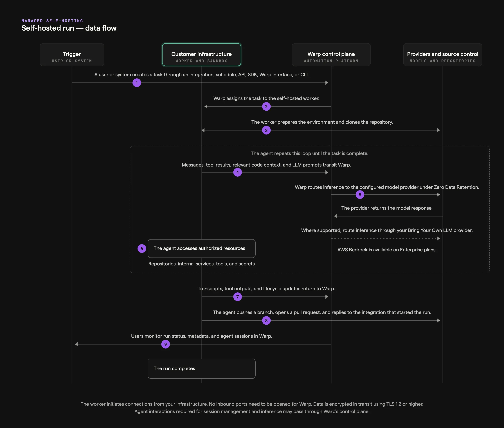504x428 pixels.
Task: Click "The agent pushes a branch, opens a pull request"
Action: [x=322, y=312]
